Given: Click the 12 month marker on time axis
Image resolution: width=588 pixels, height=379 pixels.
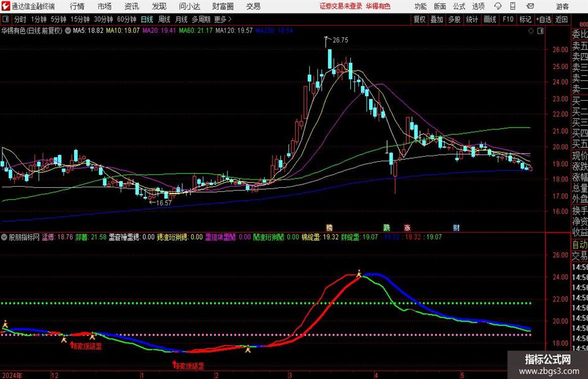Looking at the screenshot, I should (54, 375).
